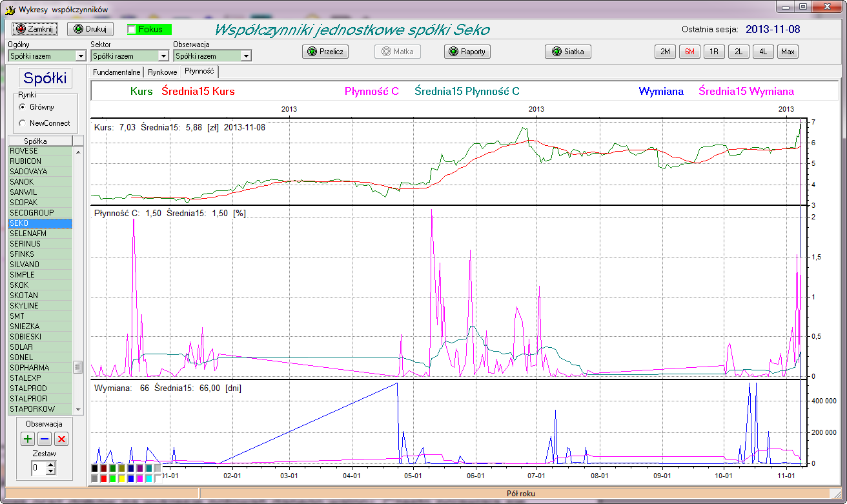The image size is (847, 504).
Task: Click the Zestaw number field
Action: pyautogui.click(x=39, y=468)
